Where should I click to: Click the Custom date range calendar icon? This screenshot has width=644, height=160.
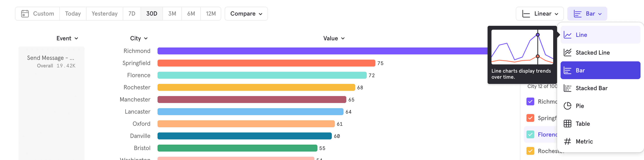[25, 14]
